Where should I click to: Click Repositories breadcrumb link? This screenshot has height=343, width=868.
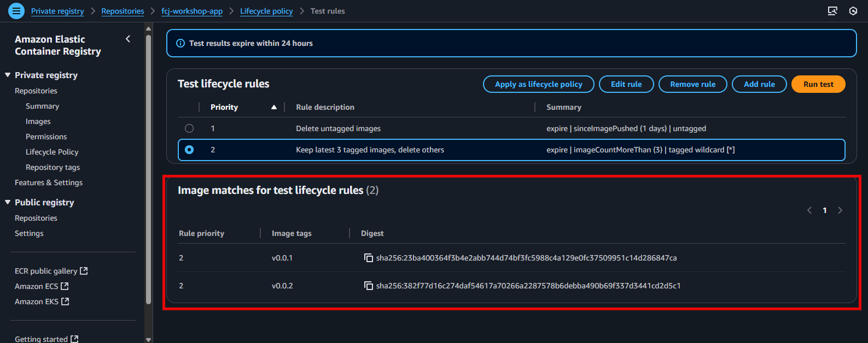click(123, 11)
